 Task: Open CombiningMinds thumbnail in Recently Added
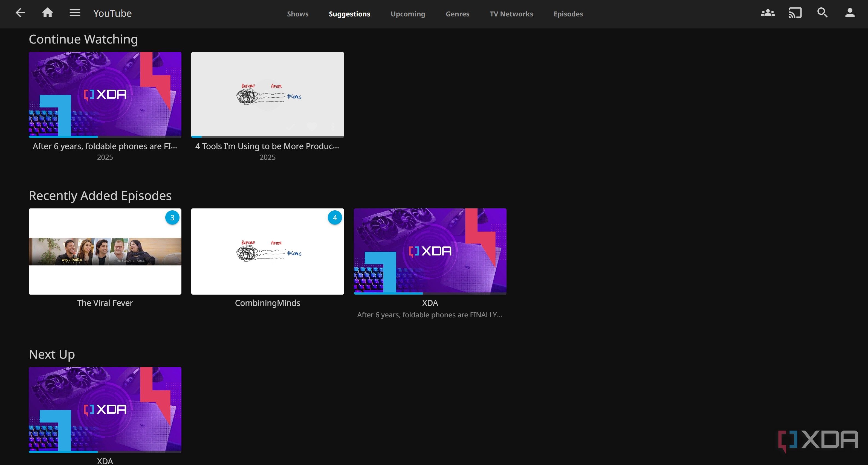click(x=267, y=251)
